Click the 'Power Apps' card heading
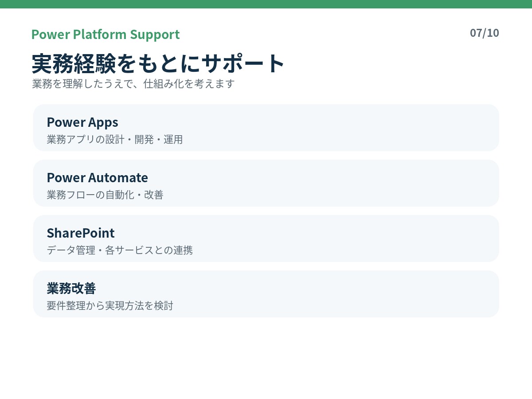 (82, 122)
